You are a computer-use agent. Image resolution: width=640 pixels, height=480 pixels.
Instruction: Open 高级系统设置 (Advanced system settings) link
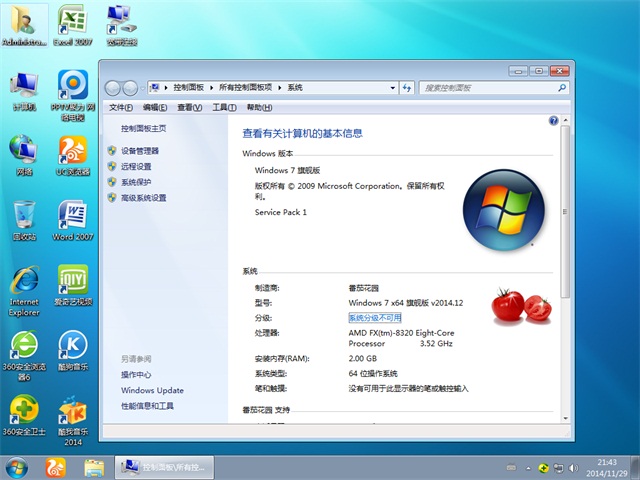(x=143, y=198)
